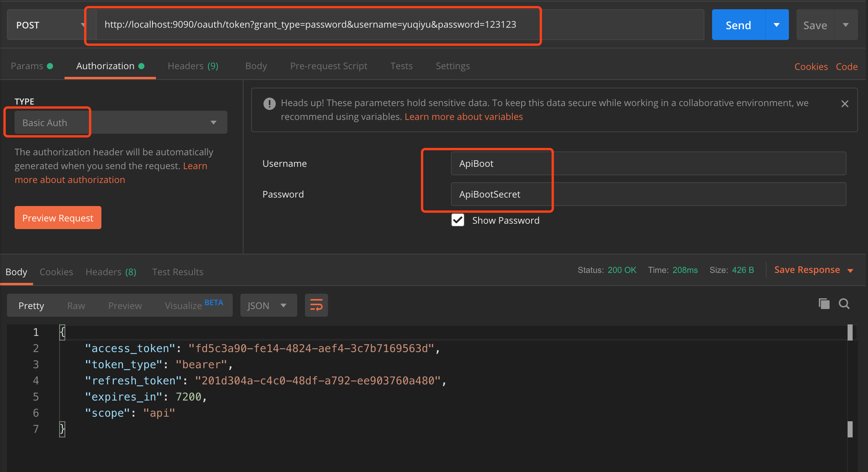Open the request Headers (9) tab

click(x=193, y=66)
